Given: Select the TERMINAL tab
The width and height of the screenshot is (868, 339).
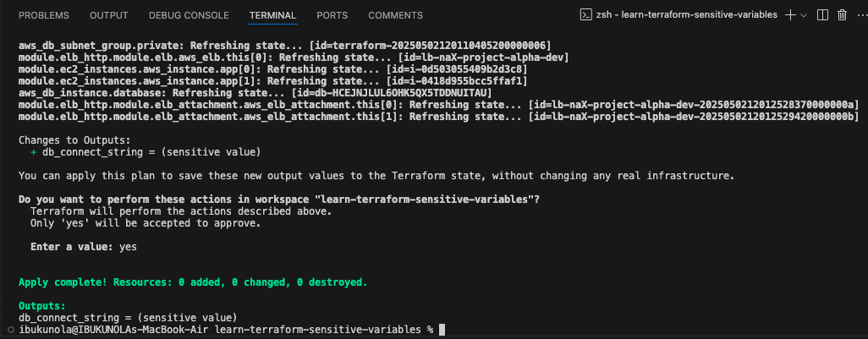Looking at the screenshot, I should click(x=273, y=15).
